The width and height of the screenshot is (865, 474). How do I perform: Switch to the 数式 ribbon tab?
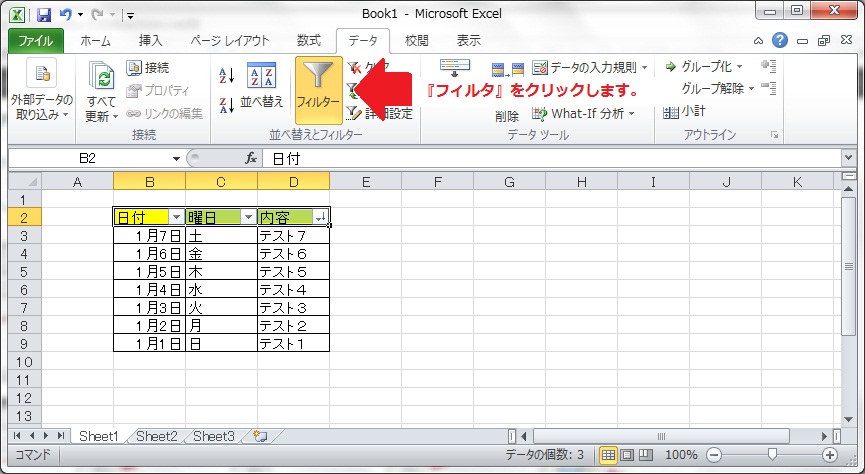tap(309, 41)
